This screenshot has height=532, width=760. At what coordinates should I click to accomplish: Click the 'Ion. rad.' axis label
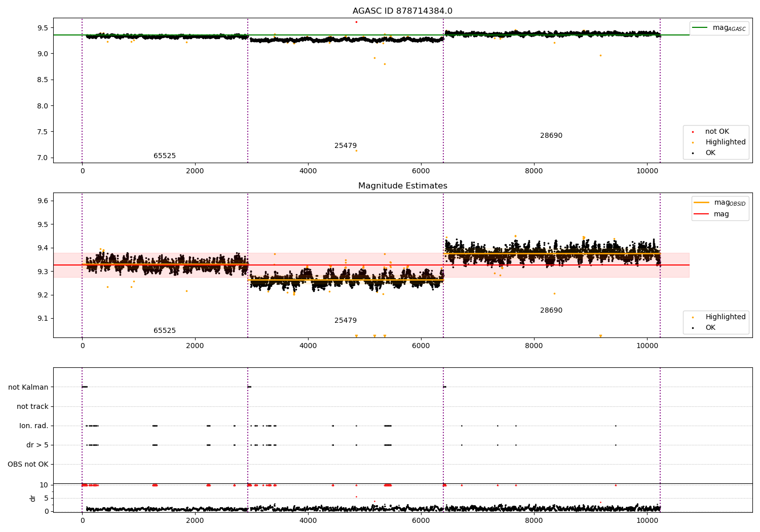tap(34, 426)
